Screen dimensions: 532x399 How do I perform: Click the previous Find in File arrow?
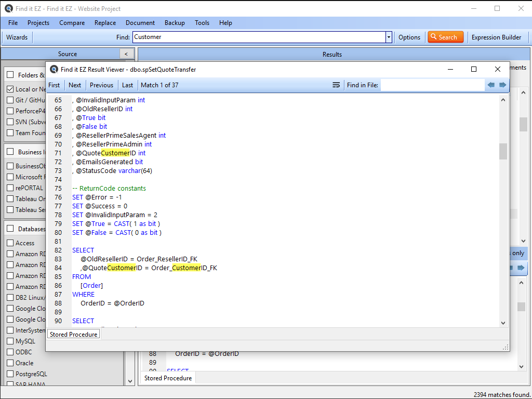[x=491, y=85]
